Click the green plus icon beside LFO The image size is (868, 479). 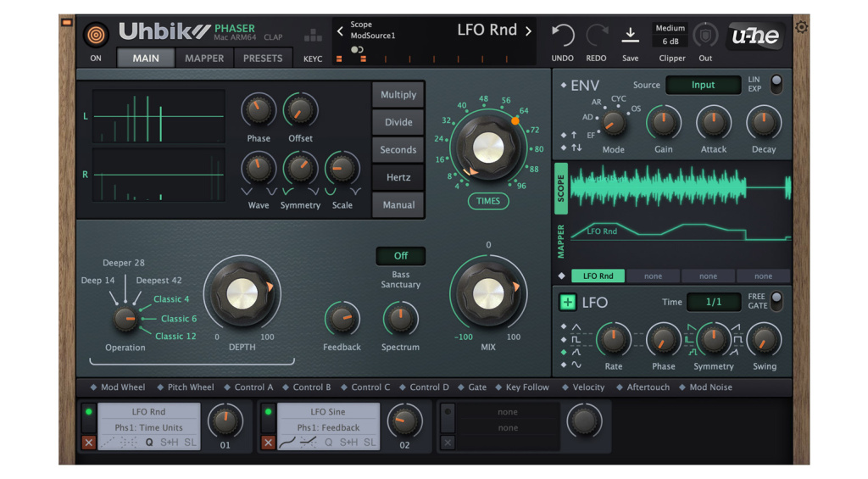click(567, 303)
